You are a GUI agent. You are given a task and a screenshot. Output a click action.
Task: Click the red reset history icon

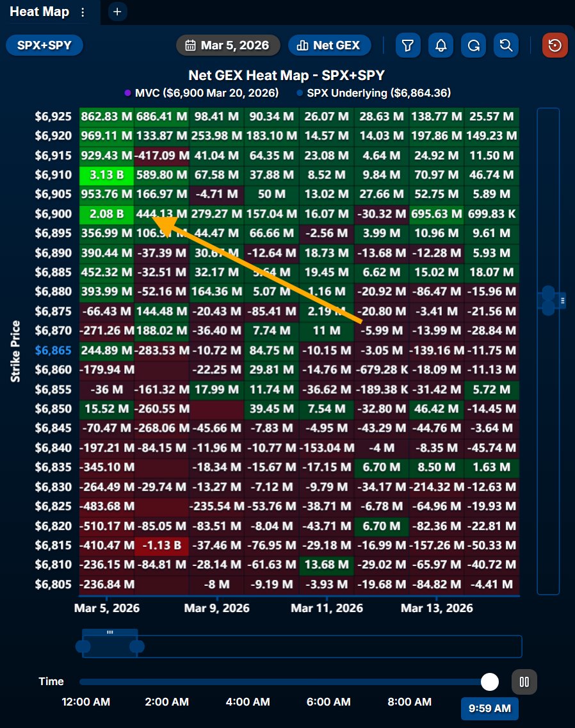(555, 45)
